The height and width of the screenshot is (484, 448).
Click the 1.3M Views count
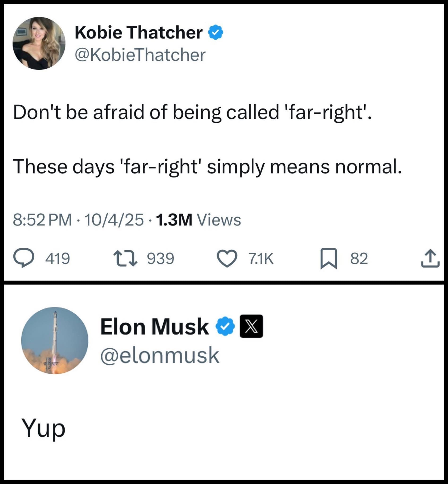point(198,220)
